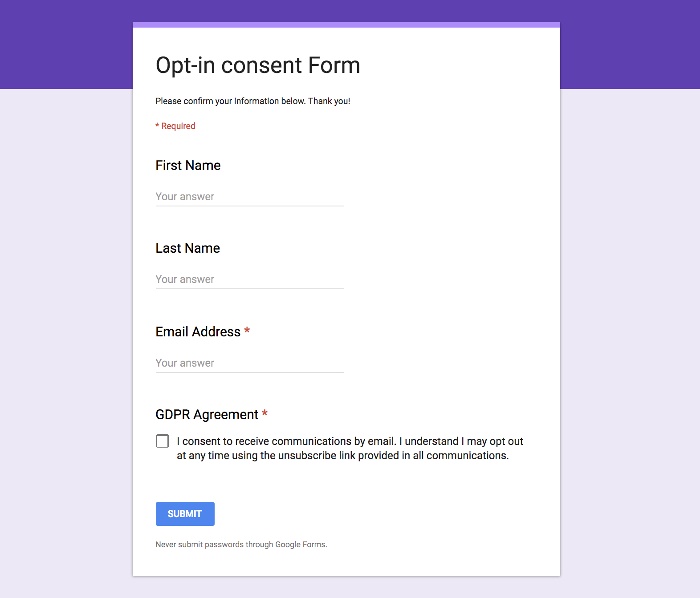Image resolution: width=700 pixels, height=598 pixels.
Task: Click the GDPR Agreement heading
Action: [x=208, y=414]
